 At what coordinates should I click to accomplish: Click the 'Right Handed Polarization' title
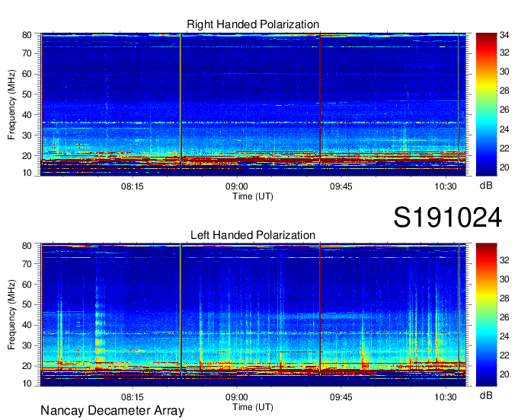253,24
